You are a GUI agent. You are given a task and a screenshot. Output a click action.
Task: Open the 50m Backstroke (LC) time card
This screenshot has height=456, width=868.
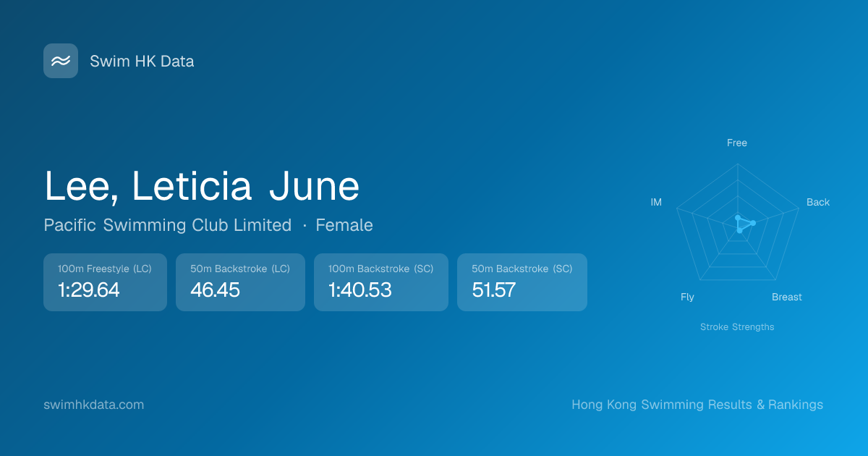240,282
